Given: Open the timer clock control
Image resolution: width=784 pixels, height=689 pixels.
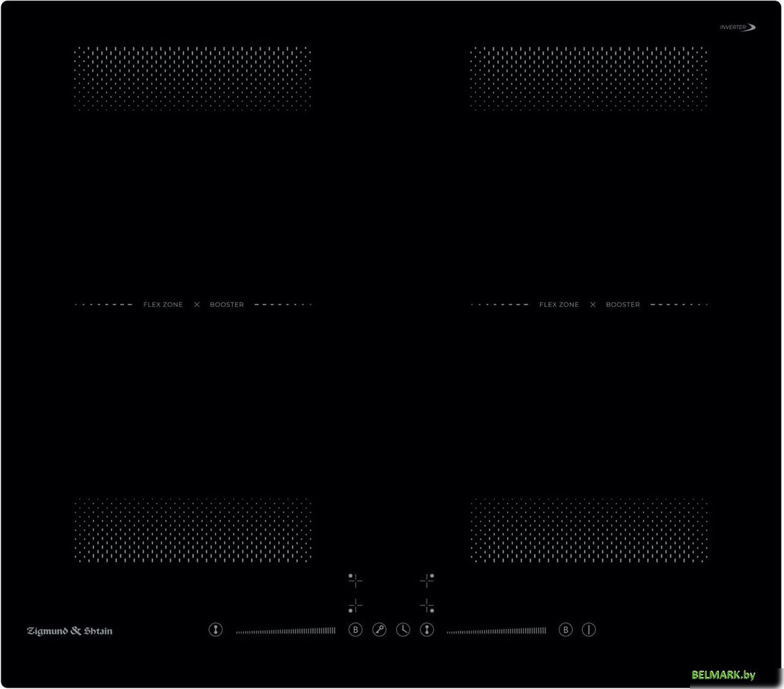Looking at the screenshot, I should pyautogui.click(x=403, y=630).
